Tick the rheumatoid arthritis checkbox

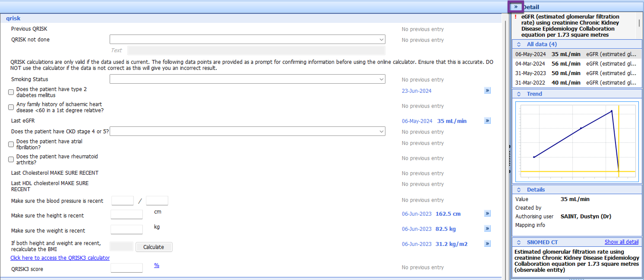[11, 159]
